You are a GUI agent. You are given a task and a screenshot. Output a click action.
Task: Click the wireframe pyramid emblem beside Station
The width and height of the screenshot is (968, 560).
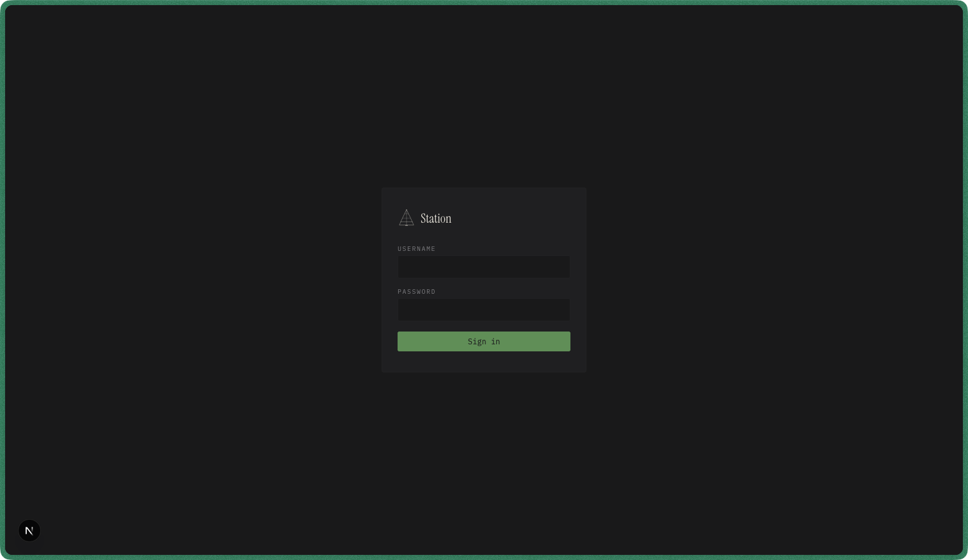pos(406,218)
